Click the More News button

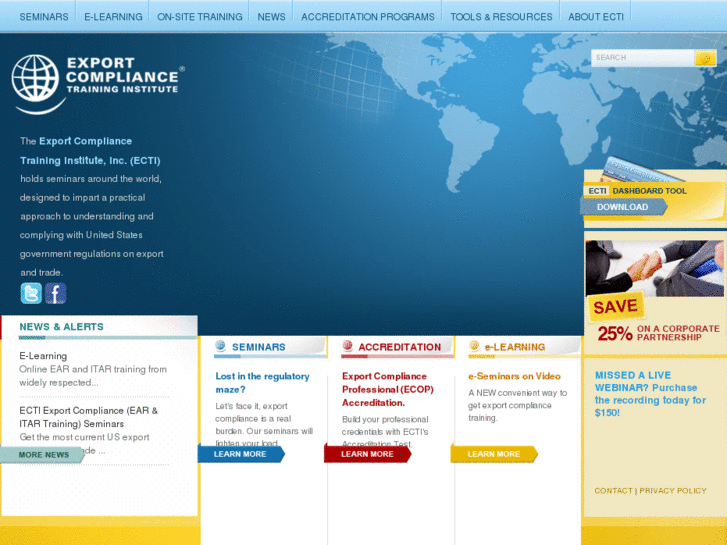point(43,455)
